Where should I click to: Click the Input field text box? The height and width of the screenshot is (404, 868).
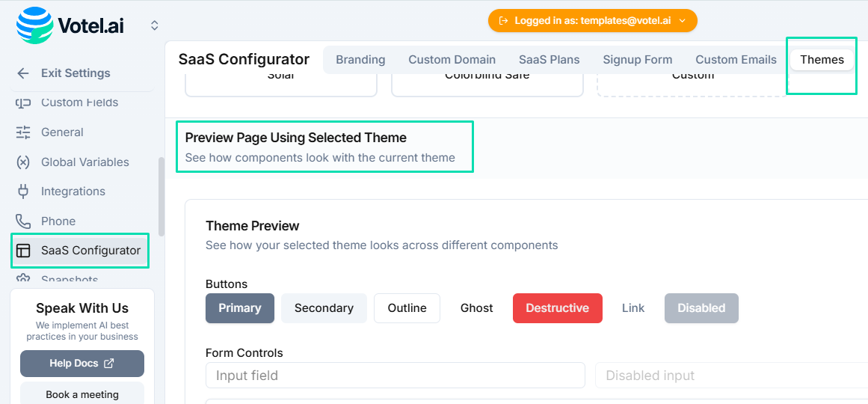click(395, 376)
